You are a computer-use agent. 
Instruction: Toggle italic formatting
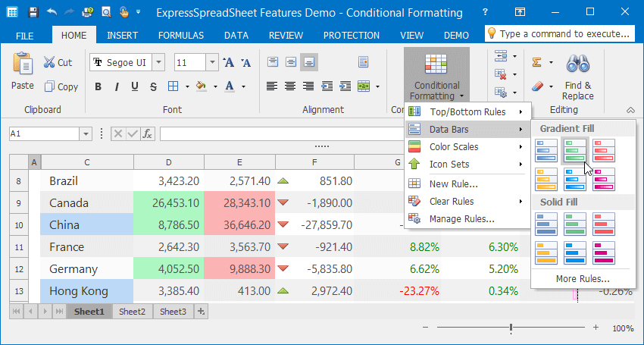coord(116,86)
